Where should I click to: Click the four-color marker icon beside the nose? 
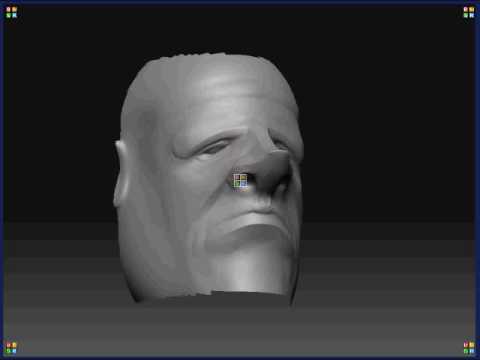pyautogui.click(x=240, y=181)
